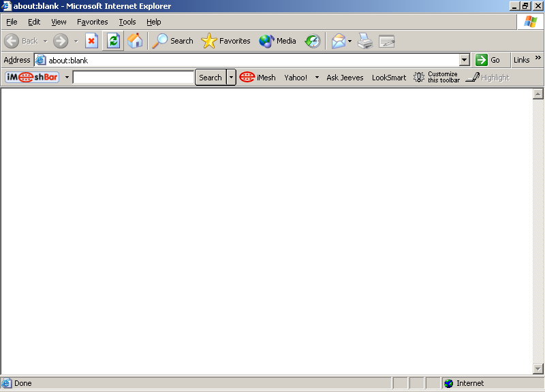Open the Back history dropdown arrow
This screenshot has height=392, width=545.
[45, 41]
